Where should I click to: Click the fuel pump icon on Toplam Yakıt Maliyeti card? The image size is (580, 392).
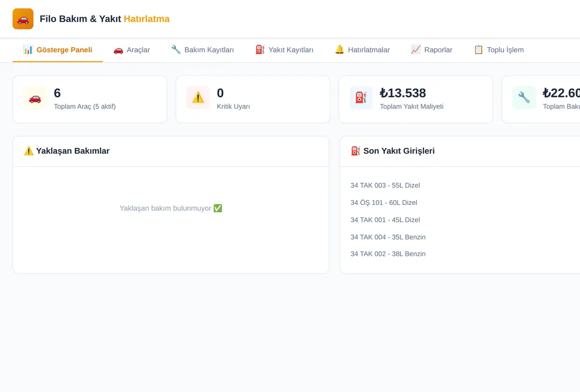pyautogui.click(x=361, y=98)
